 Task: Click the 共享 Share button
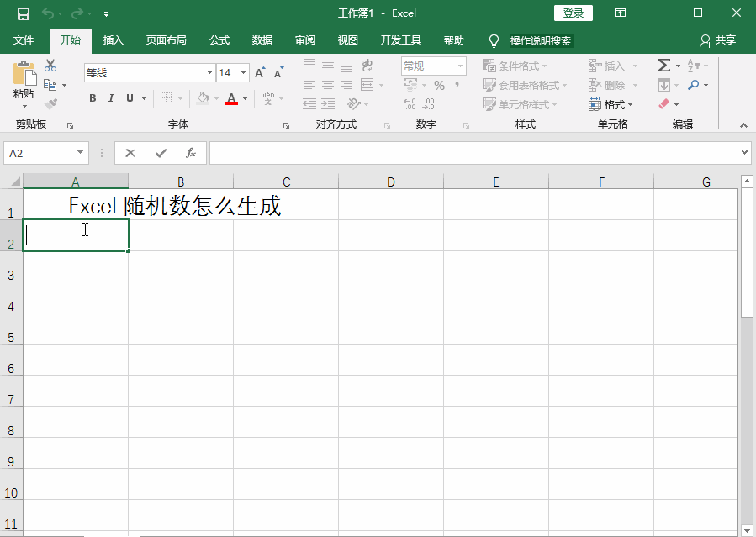coord(718,40)
